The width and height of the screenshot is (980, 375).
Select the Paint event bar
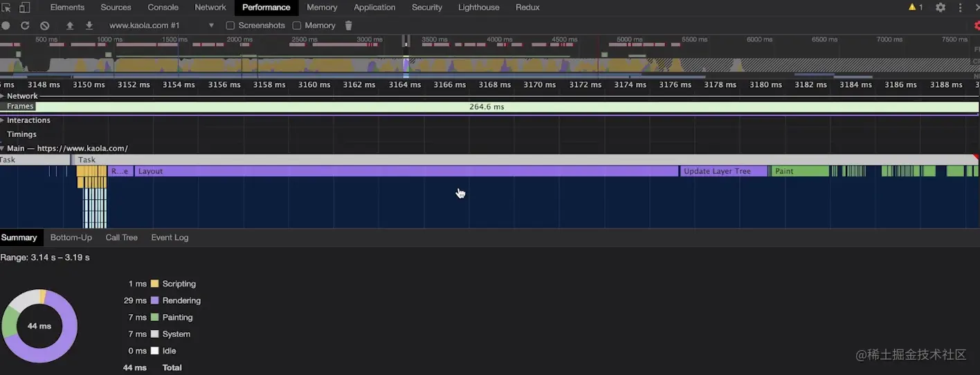(801, 171)
